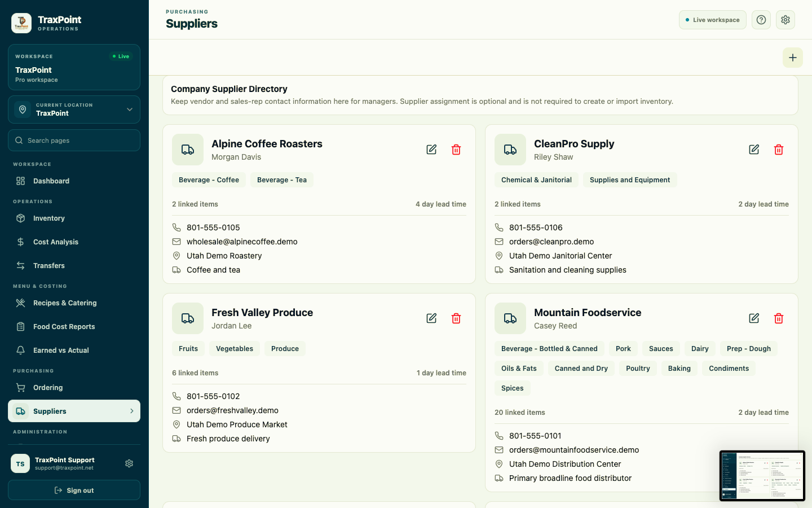812x508 pixels.
Task: Navigate to Transfers
Action: [x=74, y=266]
